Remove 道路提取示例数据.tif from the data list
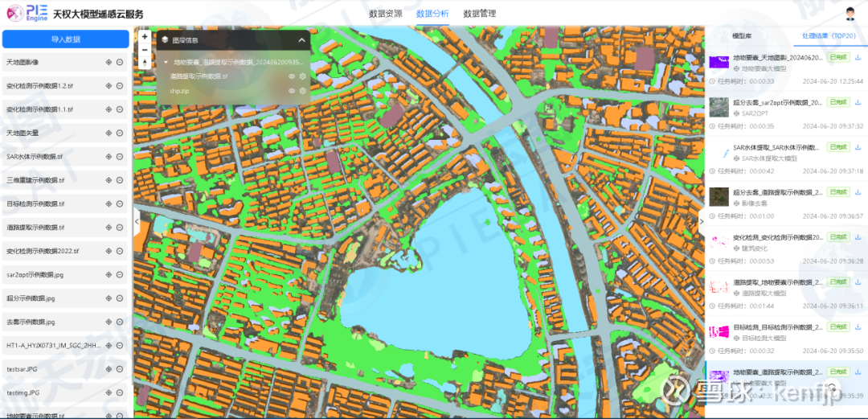This screenshot has height=419, width=868. (119, 228)
